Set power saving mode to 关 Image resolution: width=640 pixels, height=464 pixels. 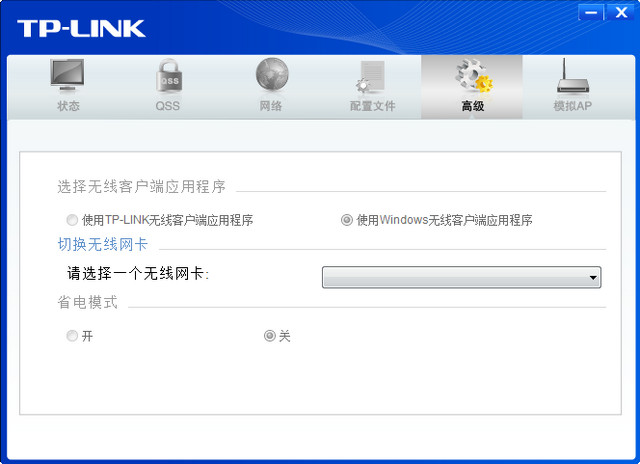[x=270, y=336]
